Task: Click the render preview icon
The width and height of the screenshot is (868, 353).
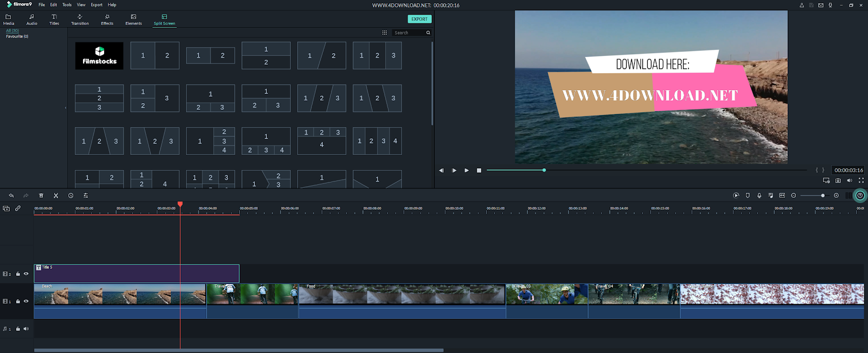Action: (x=736, y=196)
